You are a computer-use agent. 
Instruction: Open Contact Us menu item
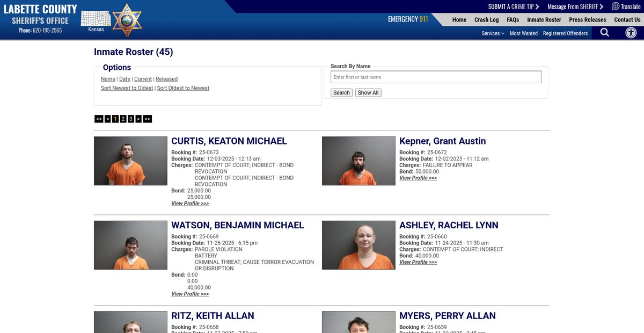click(x=627, y=20)
